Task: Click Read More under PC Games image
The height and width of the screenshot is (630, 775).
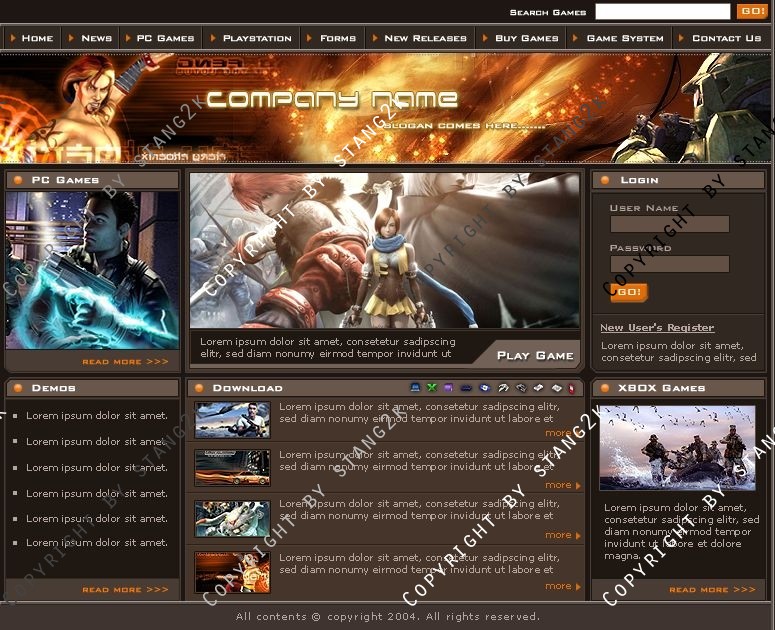Action: click(x=125, y=362)
